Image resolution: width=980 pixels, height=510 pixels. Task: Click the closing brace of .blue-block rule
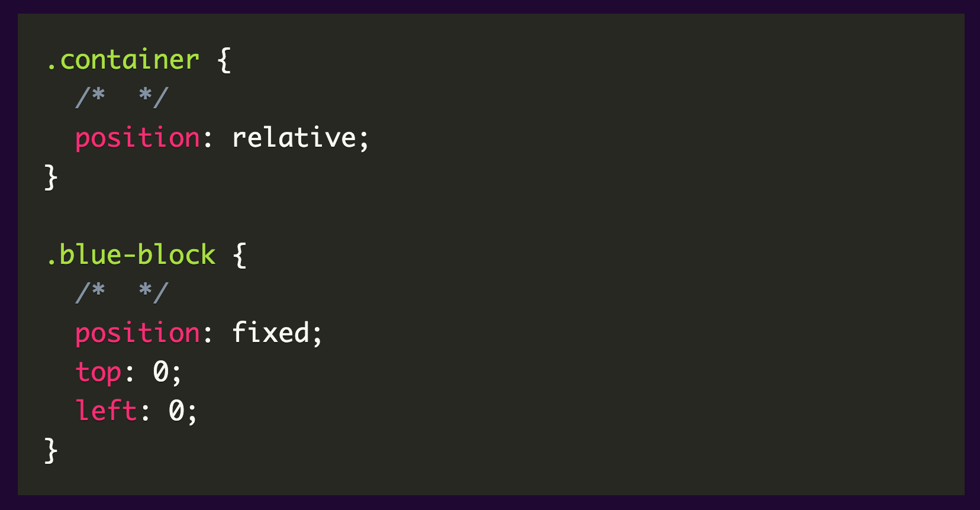coord(51,450)
